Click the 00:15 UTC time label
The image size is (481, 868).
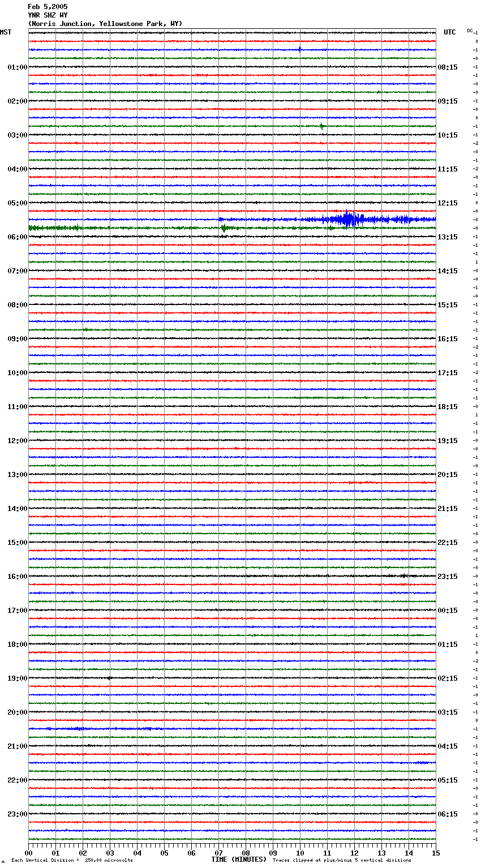click(x=448, y=611)
